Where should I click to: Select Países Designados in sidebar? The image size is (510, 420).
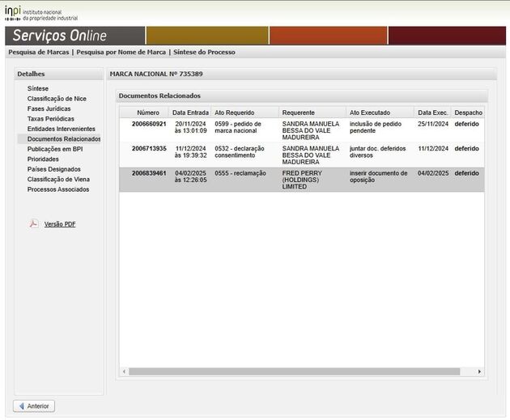click(x=53, y=169)
